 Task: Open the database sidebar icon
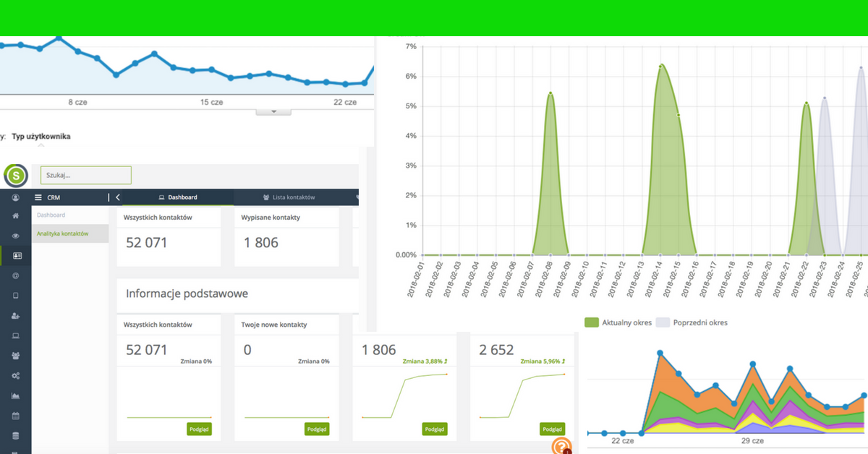[x=16, y=436]
